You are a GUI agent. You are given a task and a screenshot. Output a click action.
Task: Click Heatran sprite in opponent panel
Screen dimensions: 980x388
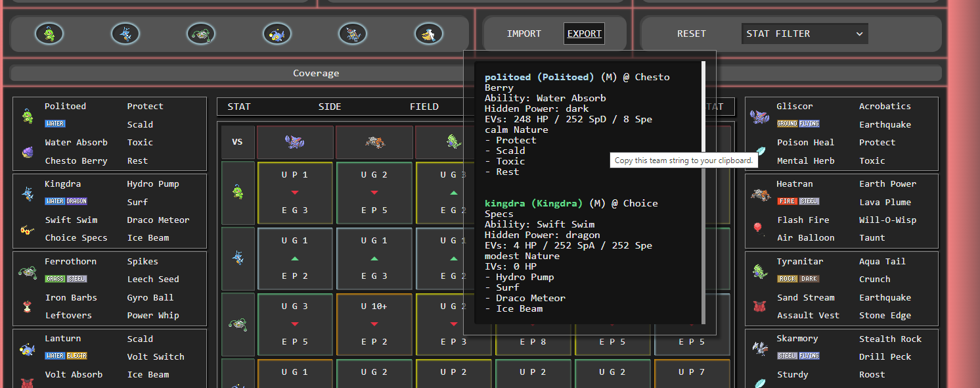pyautogui.click(x=759, y=194)
